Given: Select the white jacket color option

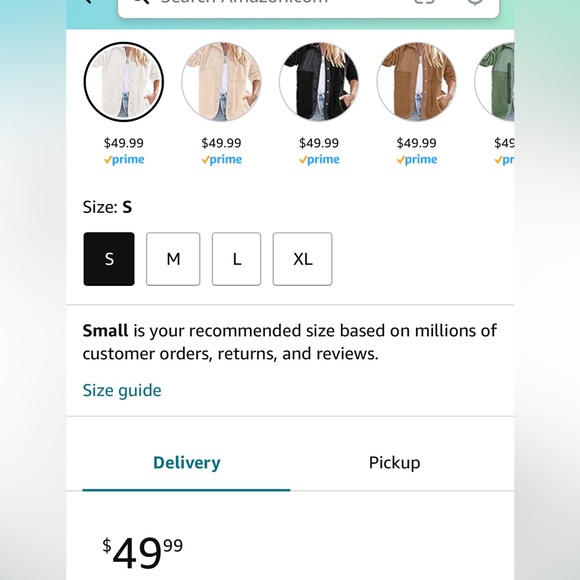Looking at the screenshot, I should coord(124,82).
